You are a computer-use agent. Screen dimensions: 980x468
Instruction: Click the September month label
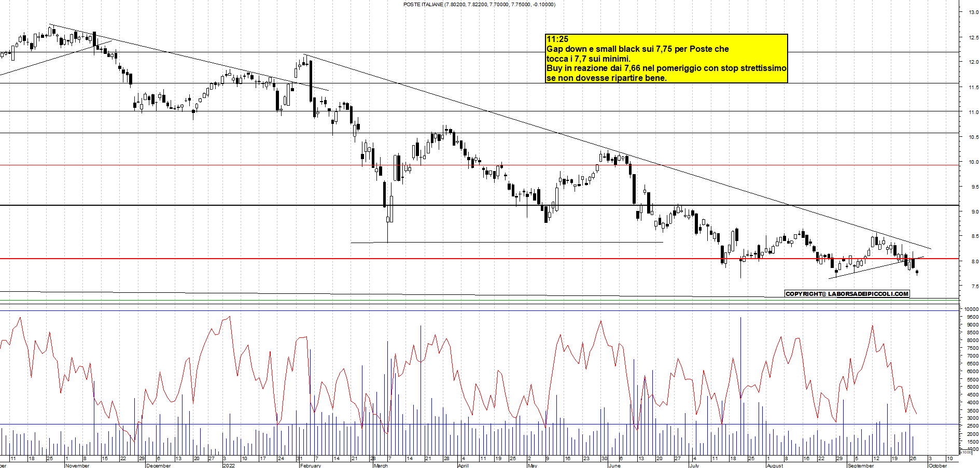pos(860,465)
